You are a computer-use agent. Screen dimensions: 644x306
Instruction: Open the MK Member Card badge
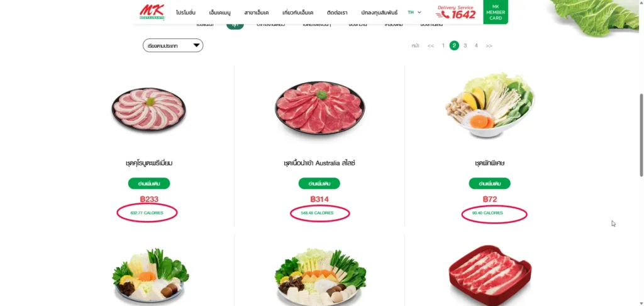[x=496, y=12]
